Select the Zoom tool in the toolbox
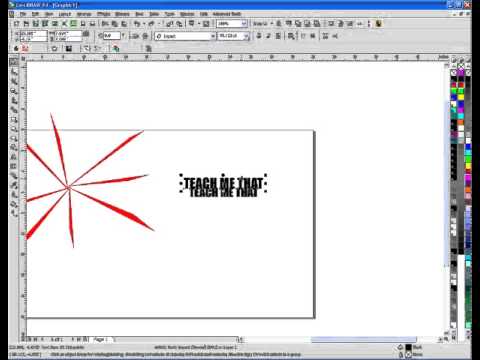Viewport: 480px width, 360px height. [x=14, y=91]
